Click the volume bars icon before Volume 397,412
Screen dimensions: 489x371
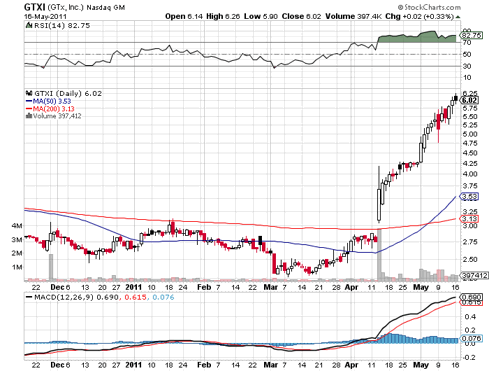coord(29,116)
